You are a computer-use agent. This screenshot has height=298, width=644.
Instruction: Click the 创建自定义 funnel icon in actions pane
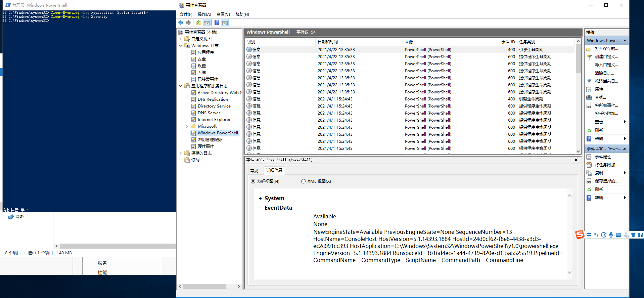pyautogui.click(x=589, y=57)
